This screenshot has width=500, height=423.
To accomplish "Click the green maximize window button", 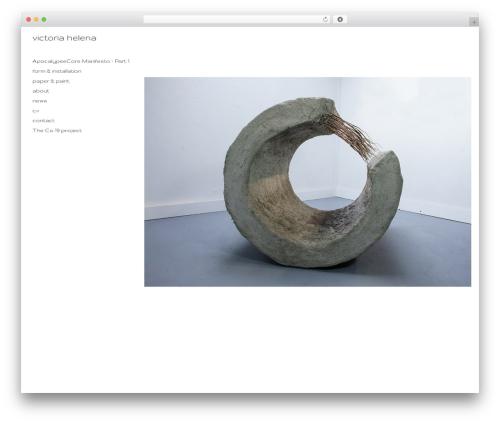I will click(x=44, y=20).
